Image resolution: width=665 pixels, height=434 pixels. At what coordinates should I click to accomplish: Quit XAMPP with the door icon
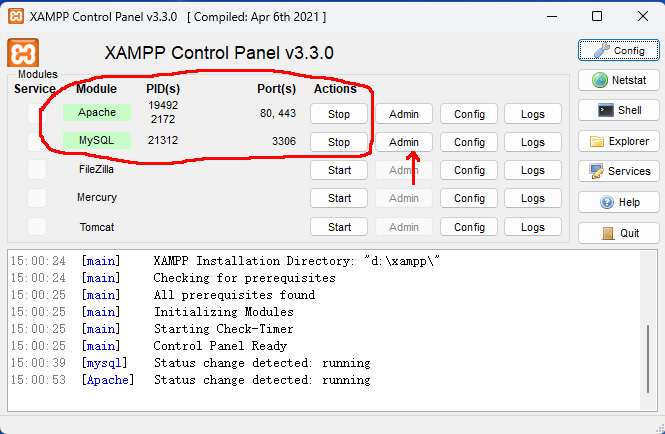[617, 233]
